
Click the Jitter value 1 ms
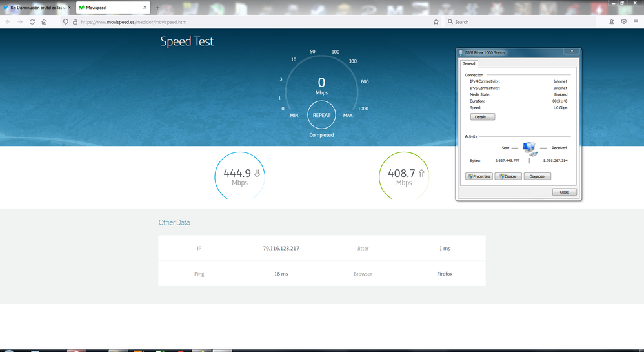tap(445, 249)
